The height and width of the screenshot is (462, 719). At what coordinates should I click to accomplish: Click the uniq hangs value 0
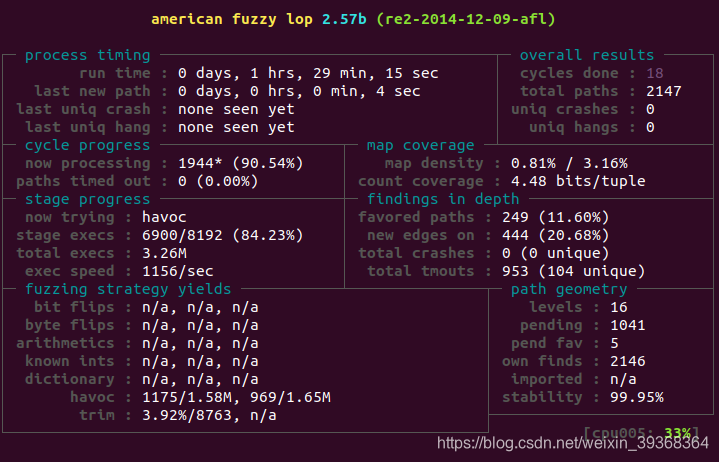click(650, 127)
